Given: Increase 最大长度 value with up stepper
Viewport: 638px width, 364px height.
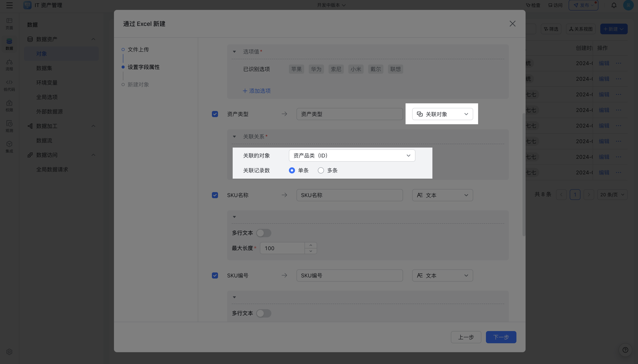Looking at the screenshot, I should [x=310, y=245].
